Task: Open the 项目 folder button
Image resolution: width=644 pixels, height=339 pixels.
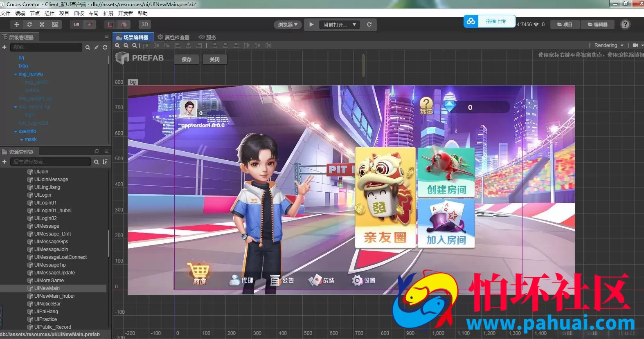Action: [x=565, y=25]
